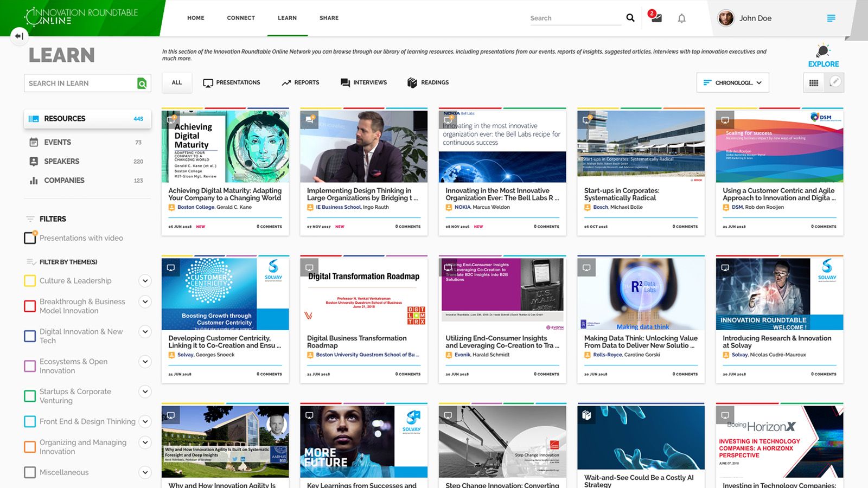The width and height of the screenshot is (868, 488).
Task: Click John Doe's profile avatar
Action: pos(726,18)
